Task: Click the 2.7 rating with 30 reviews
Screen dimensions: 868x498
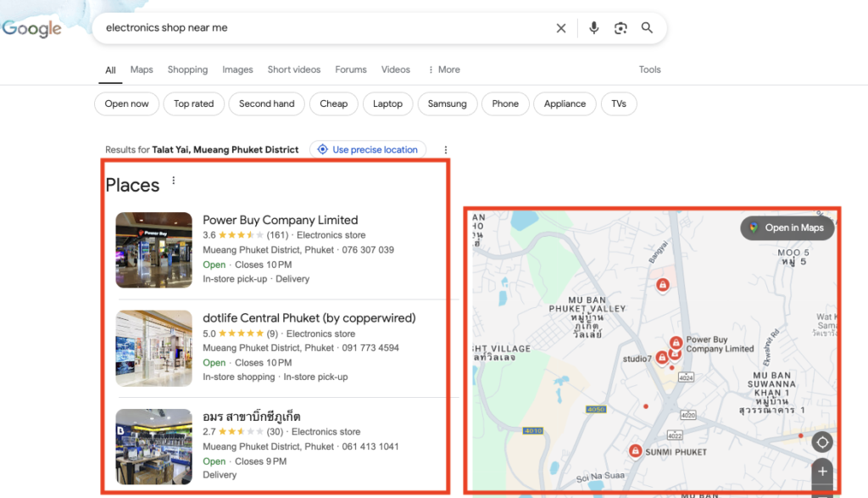Action: [242, 432]
